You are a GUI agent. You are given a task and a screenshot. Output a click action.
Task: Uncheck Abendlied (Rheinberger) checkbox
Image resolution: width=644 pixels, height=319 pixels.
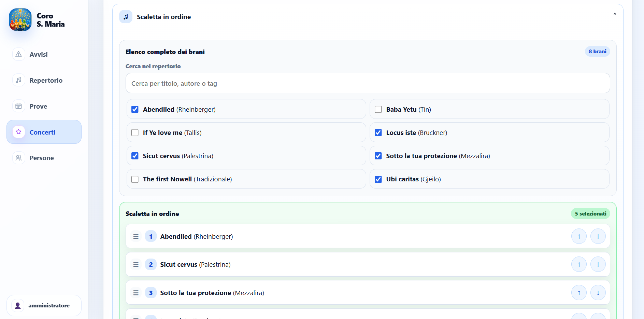coord(135,109)
